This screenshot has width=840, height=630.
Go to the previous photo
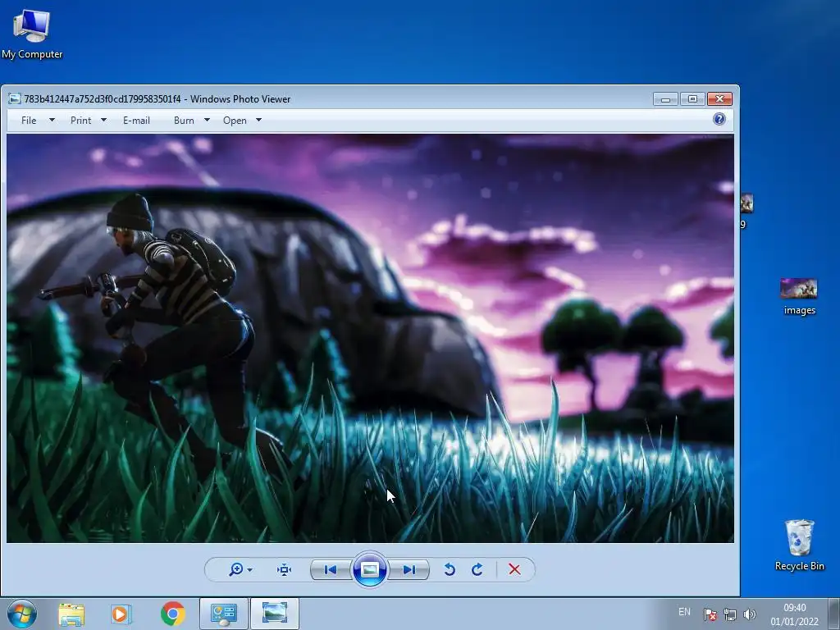click(x=330, y=569)
